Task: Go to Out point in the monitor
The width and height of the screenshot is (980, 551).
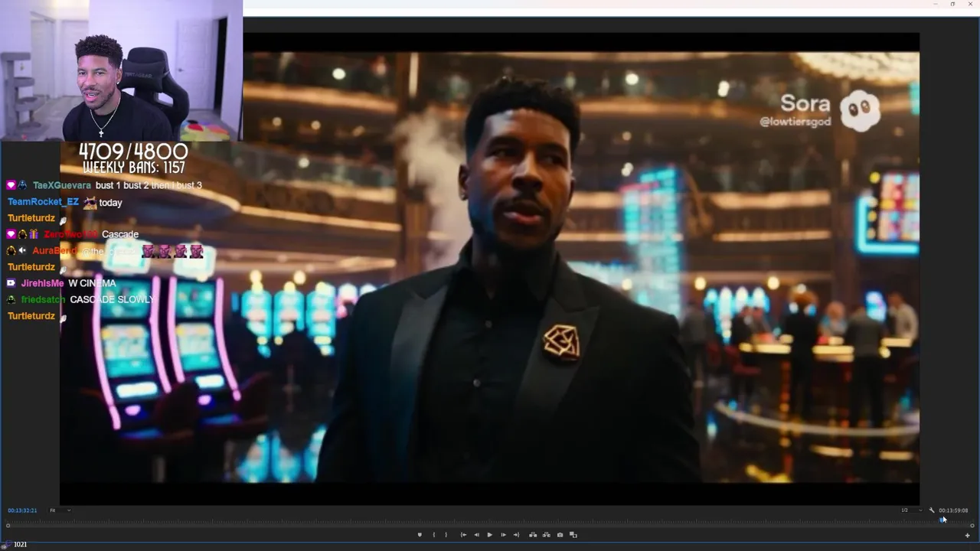Action: [516, 535]
